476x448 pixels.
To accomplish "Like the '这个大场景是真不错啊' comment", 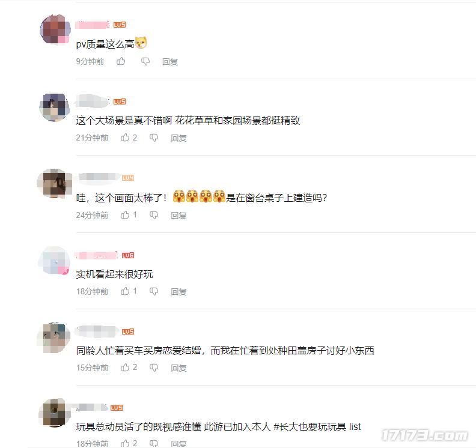I will click(125, 138).
